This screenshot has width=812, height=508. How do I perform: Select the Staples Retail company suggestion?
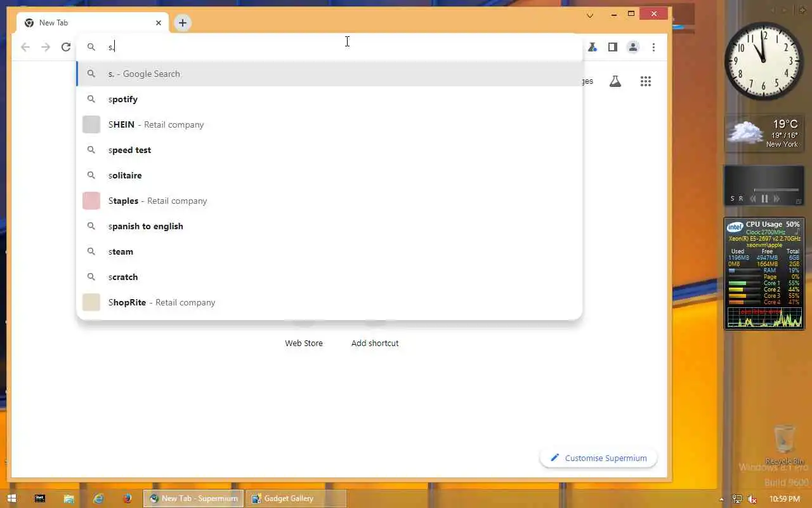click(329, 201)
